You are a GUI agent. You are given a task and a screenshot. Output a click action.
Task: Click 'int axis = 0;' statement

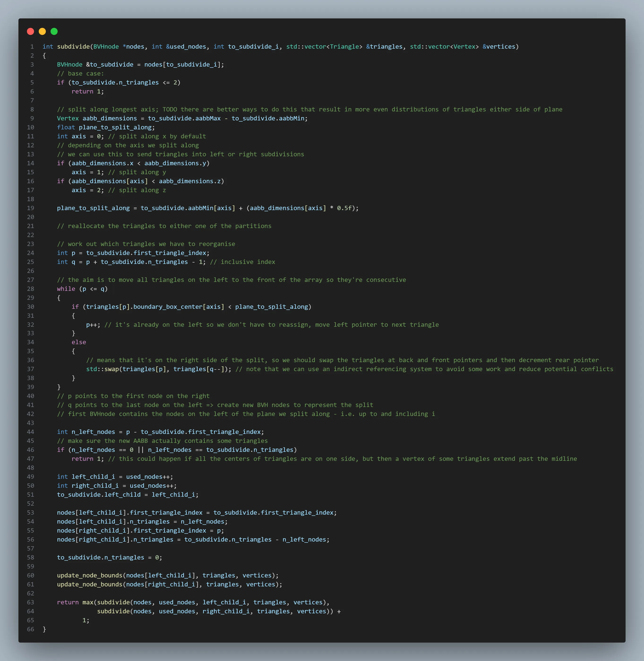pyautogui.click(x=81, y=136)
